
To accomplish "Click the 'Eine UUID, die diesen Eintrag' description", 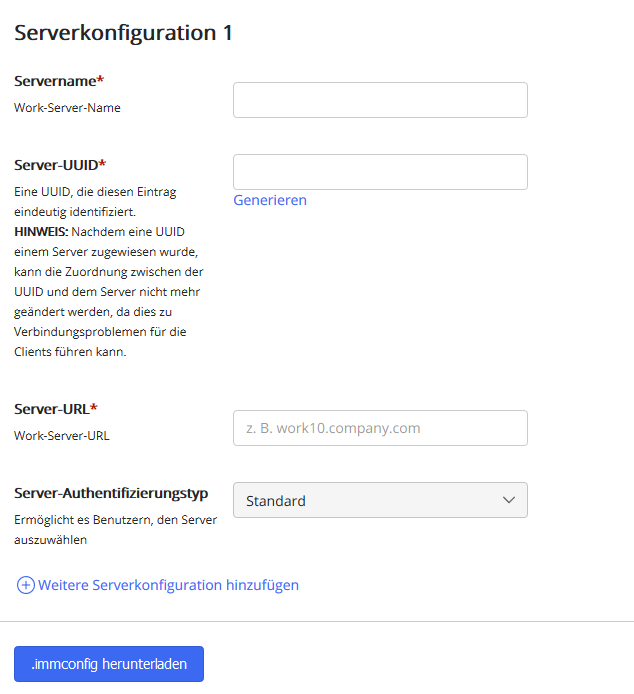I will tap(95, 190).
